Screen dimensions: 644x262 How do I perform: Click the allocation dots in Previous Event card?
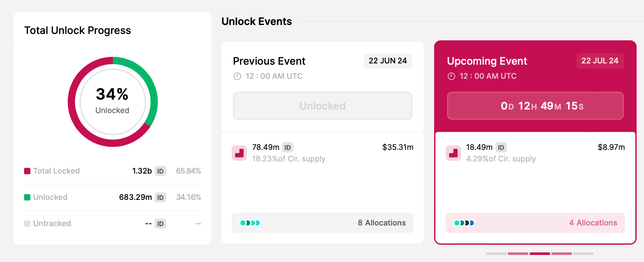(250, 223)
